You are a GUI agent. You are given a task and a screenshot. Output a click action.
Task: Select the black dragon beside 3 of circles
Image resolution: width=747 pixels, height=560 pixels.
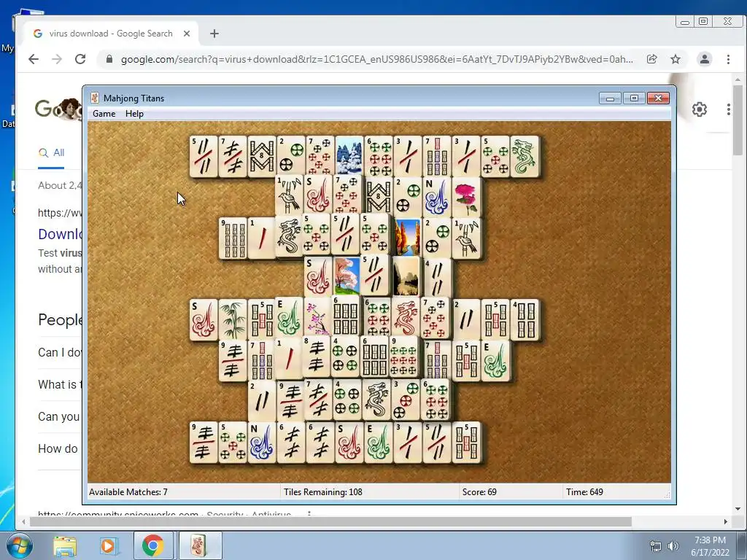376,399
